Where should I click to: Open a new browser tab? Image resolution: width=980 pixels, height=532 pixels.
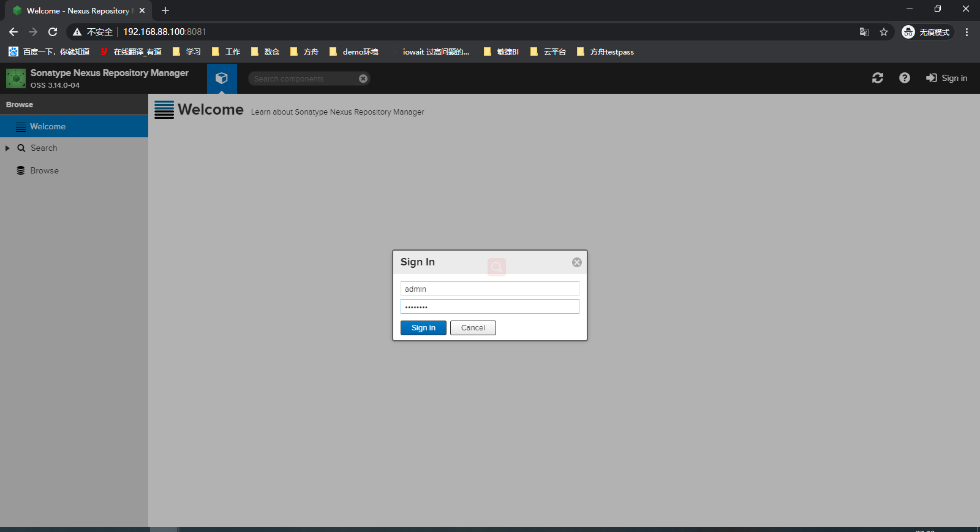(x=165, y=10)
